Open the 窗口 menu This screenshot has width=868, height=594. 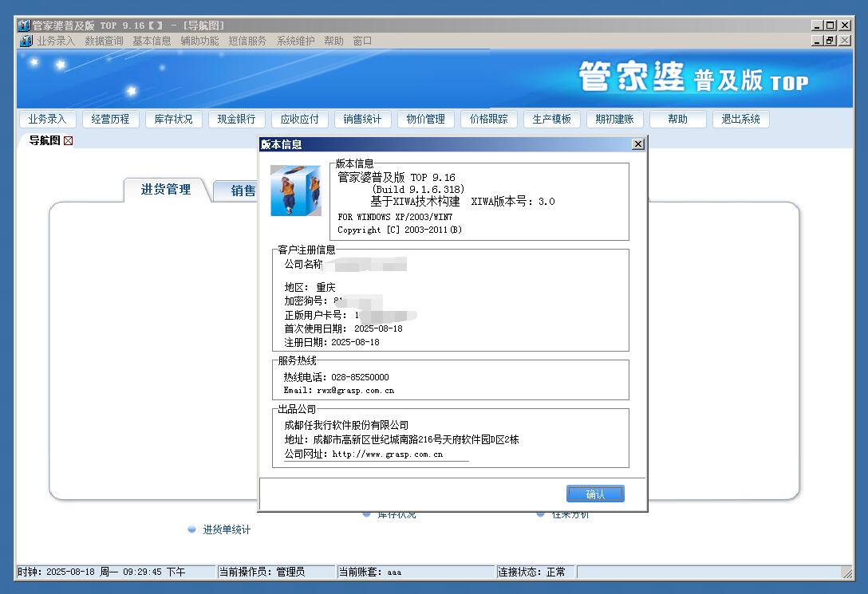362,41
